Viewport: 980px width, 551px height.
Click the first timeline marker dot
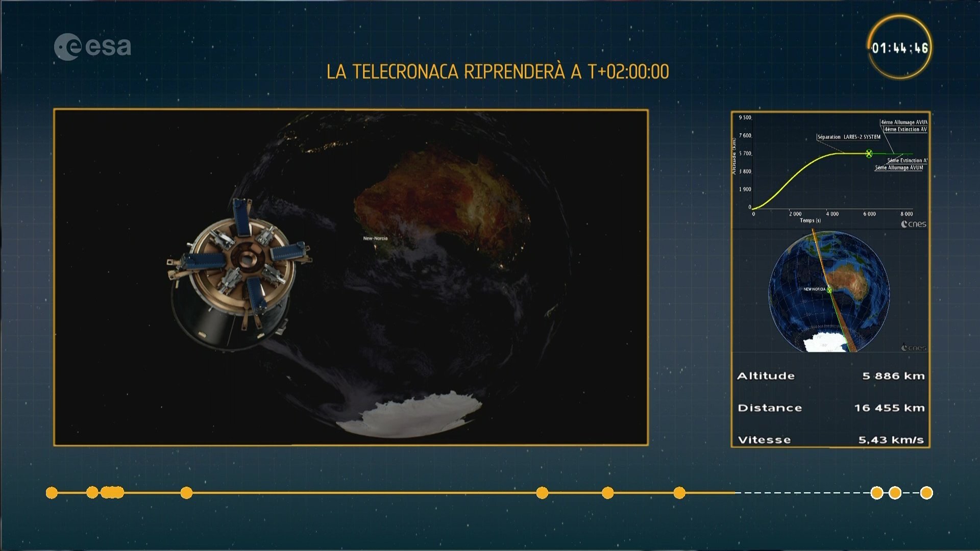tap(52, 492)
